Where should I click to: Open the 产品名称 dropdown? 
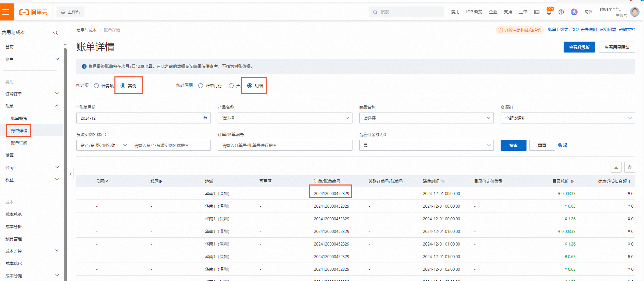[285, 118]
